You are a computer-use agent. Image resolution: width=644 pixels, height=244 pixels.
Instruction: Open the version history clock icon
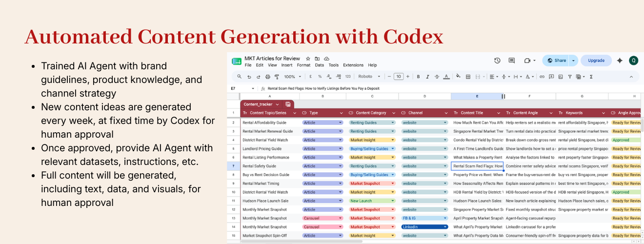(497, 61)
